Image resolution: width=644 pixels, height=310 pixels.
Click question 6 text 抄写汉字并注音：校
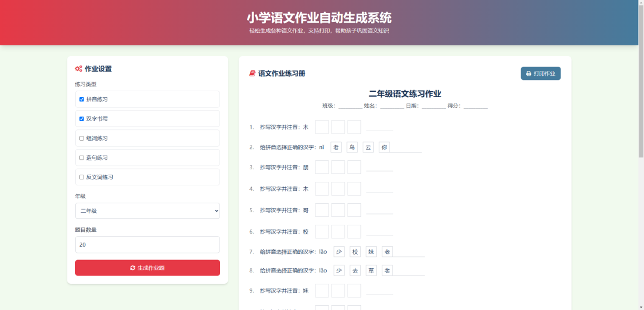pyautogui.click(x=284, y=231)
